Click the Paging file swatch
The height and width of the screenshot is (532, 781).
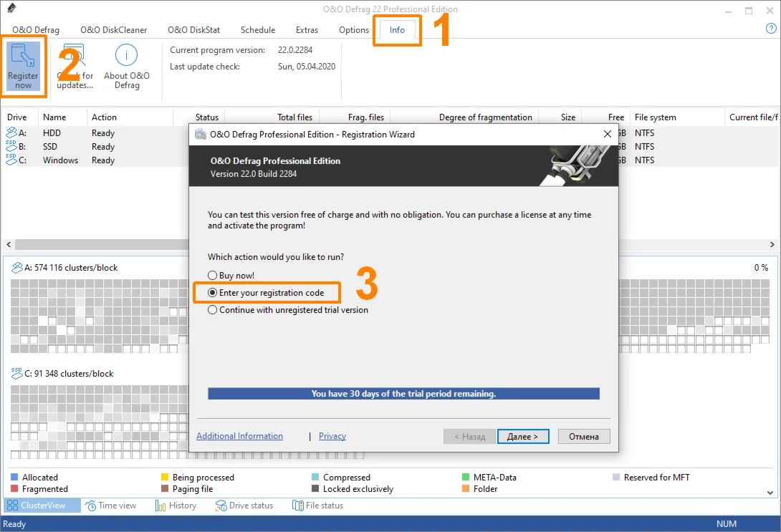click(165, 489)
